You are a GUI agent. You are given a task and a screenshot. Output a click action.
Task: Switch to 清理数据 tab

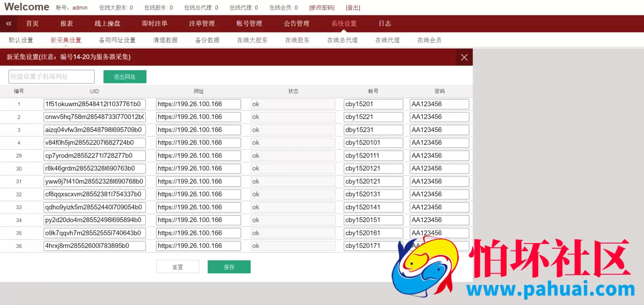point(165,40)
